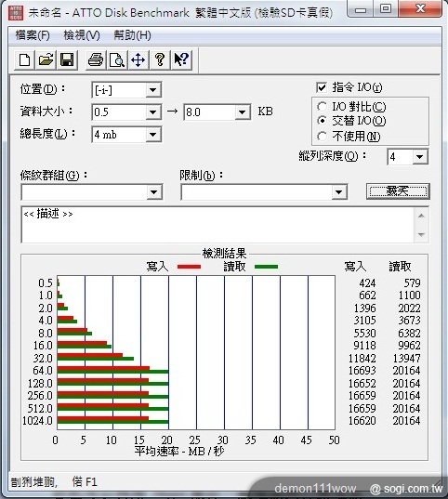Toggle the 指令 I/O checkbox

322,87
